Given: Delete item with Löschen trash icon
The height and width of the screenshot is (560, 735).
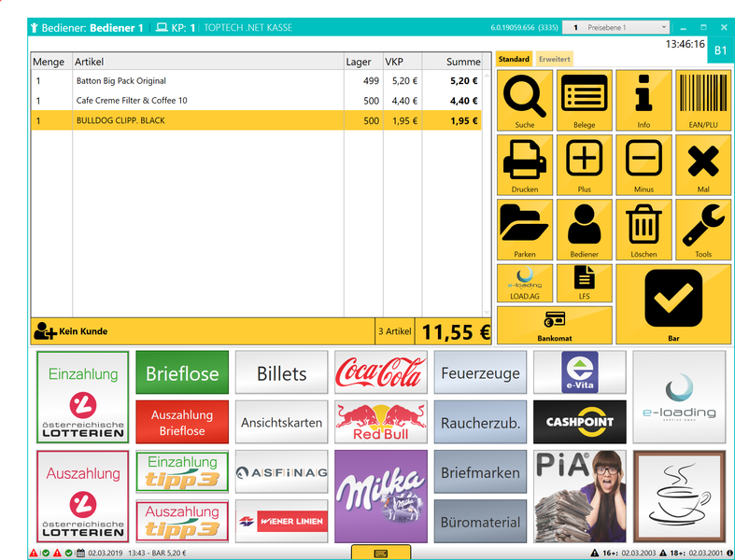Looking at the screenshot, I should (643, 230).
